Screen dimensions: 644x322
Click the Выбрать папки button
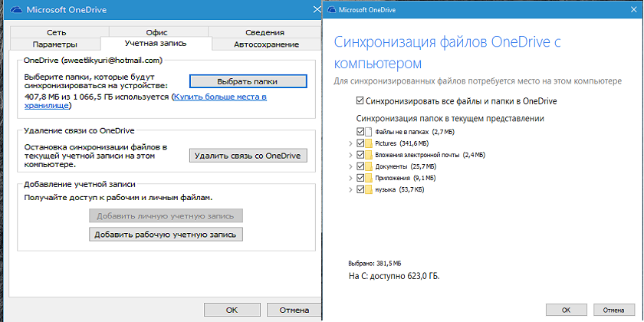(248, 81)
